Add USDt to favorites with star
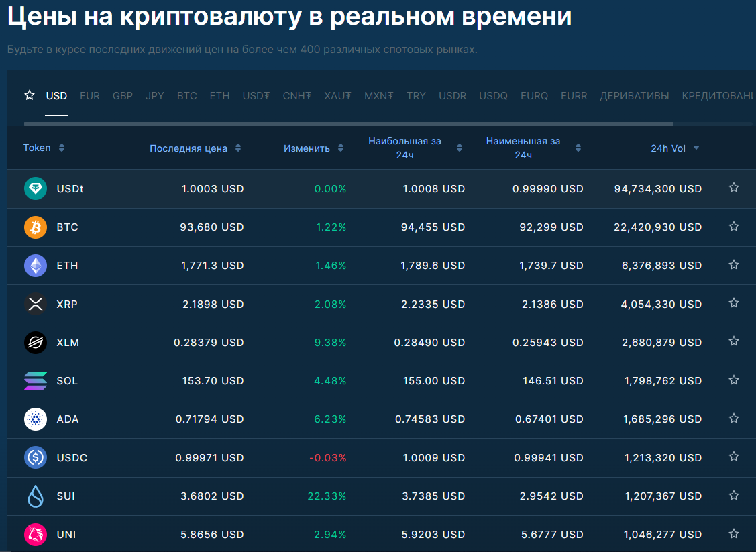The width and height of the screenshot is (756, 552). [734, 188]
